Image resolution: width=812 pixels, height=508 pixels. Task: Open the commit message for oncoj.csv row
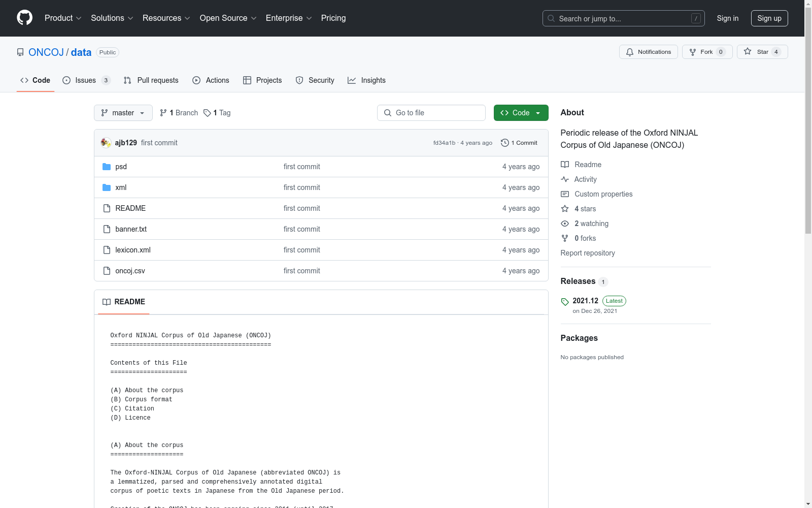(x=302, y=271)
